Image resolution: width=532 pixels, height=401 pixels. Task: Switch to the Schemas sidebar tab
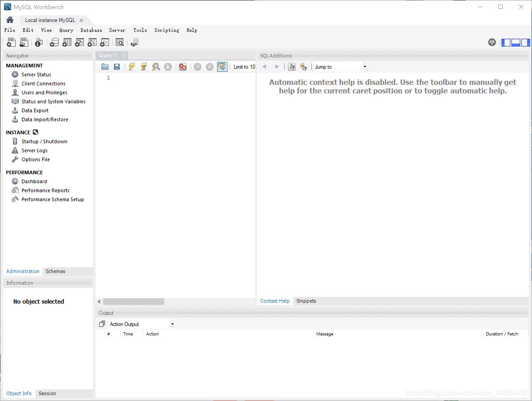tap(55, 271)
